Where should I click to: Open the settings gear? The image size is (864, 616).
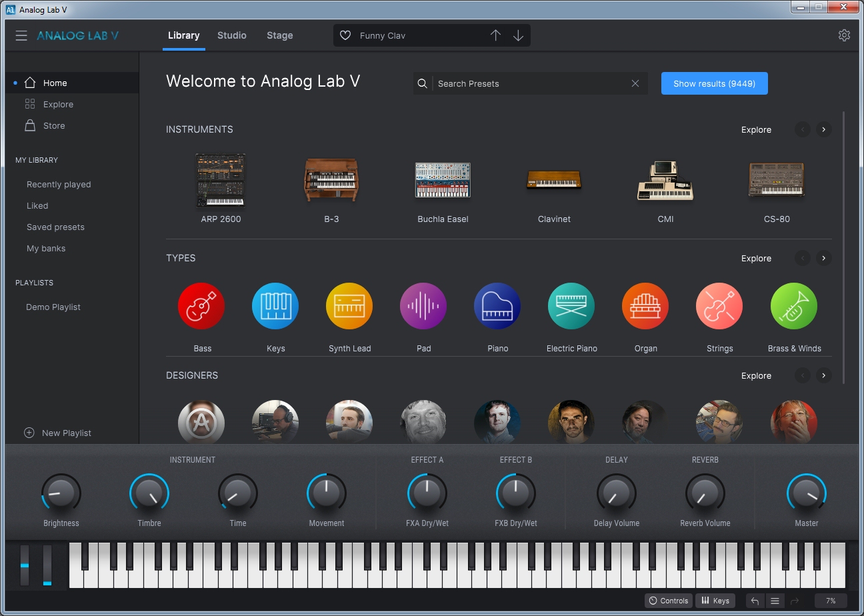pos(844,35)
